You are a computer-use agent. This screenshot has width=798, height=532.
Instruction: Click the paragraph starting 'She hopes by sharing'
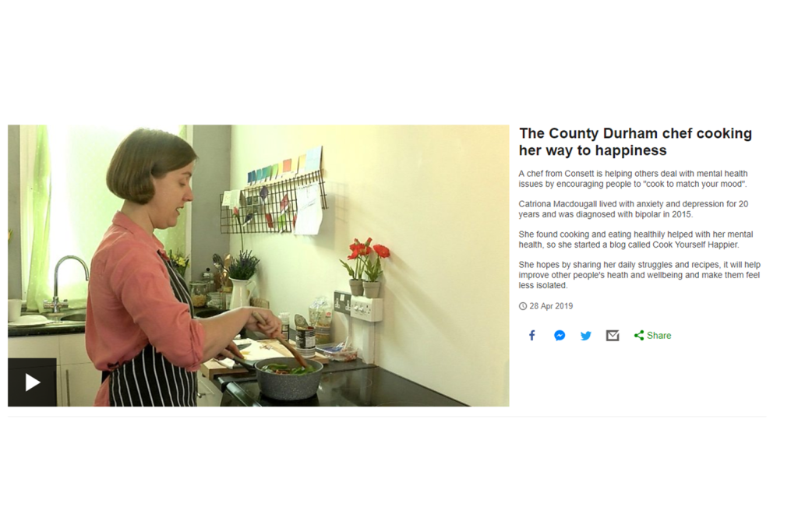(x=639, y=275)
